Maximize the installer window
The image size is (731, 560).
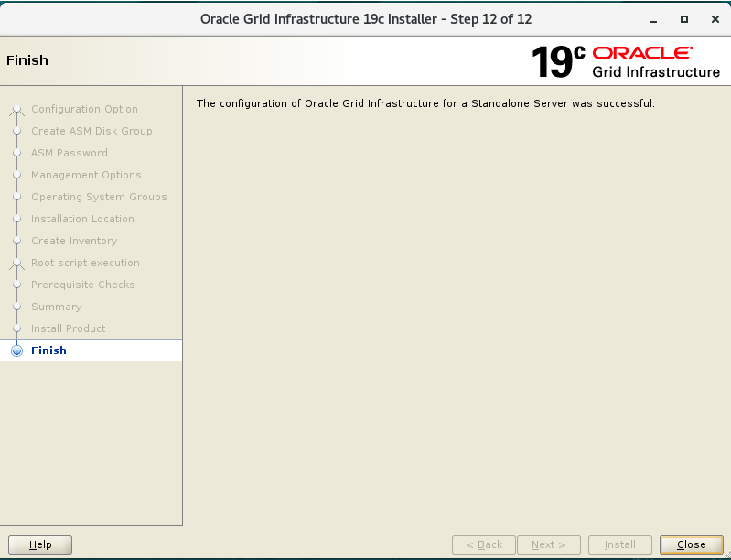point(684,19)
